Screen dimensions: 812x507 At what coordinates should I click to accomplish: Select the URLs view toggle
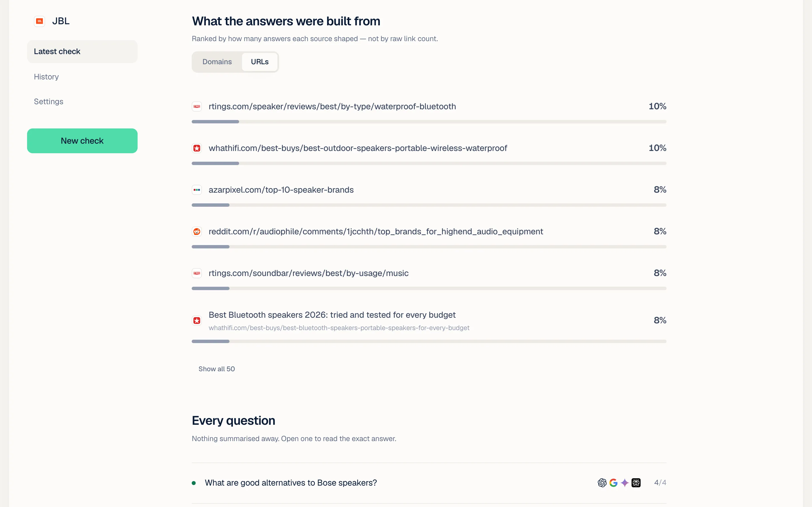click(x=260, y=62)
